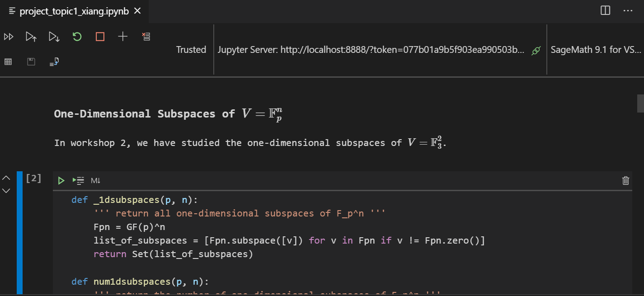Open the editor layout split icon

click(x=605, y=10)
